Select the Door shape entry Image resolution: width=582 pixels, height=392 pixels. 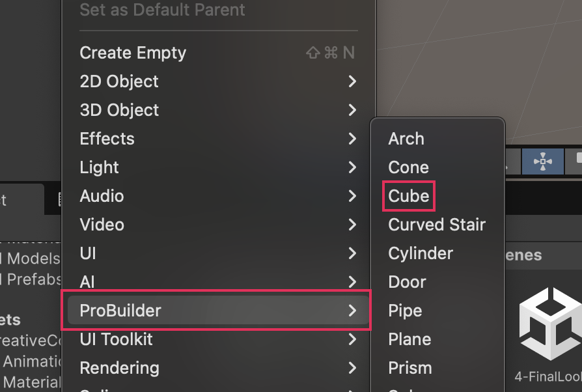pyautogui.click(x=407, y=282)
